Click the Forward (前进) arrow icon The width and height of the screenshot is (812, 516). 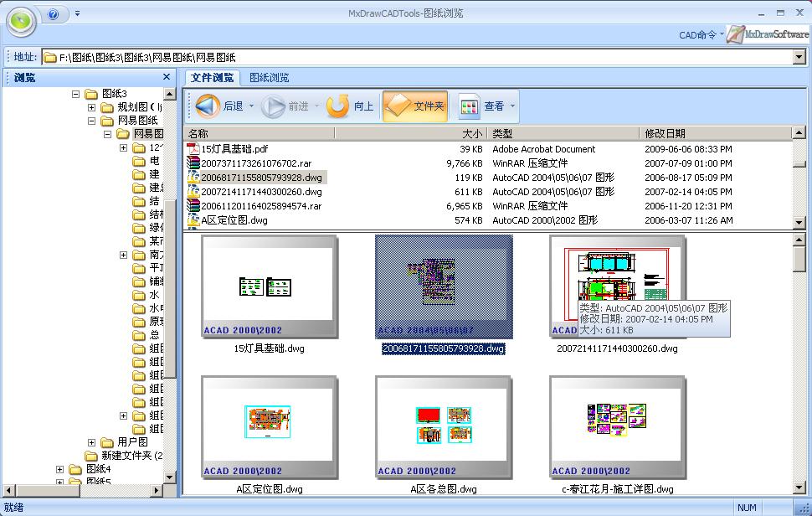tap(273, 106)
